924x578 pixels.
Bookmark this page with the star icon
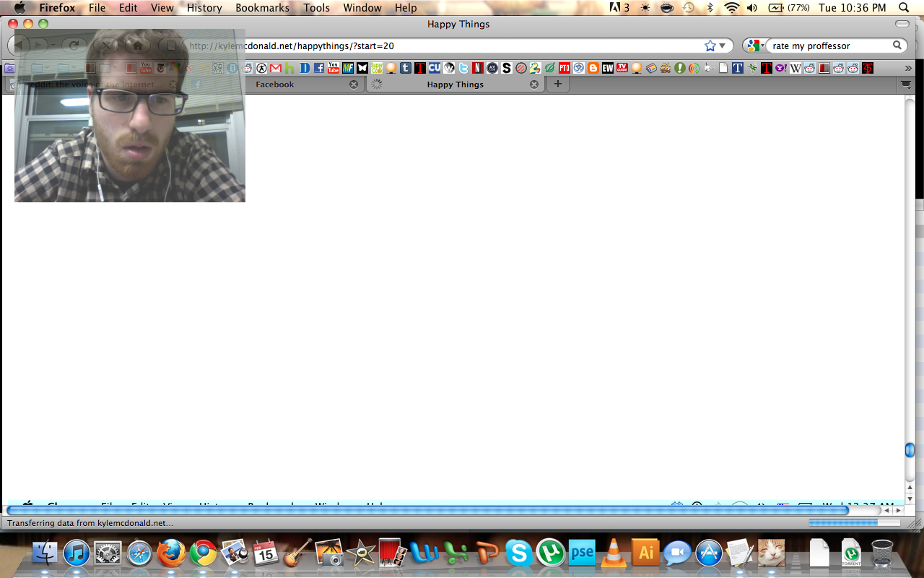click(x=710, y=46)
